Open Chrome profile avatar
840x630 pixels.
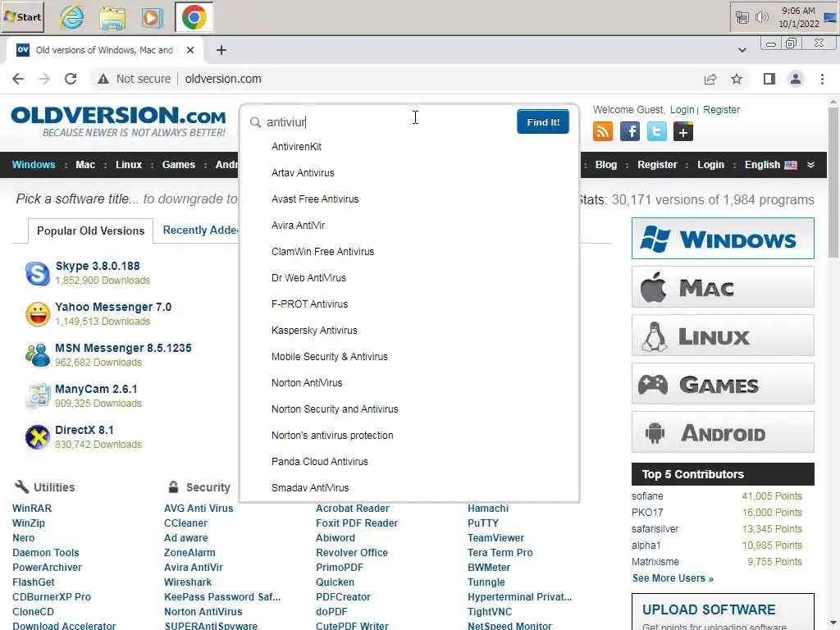796,80
